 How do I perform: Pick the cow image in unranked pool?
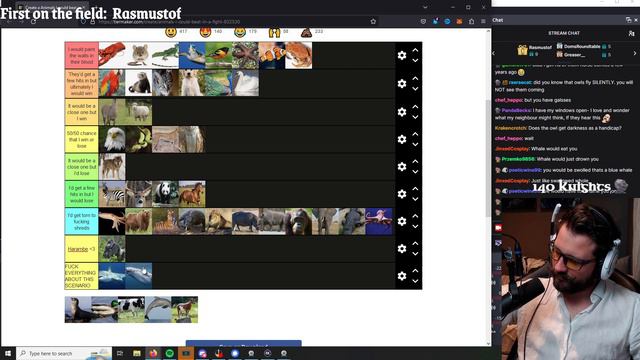[131, 309]
